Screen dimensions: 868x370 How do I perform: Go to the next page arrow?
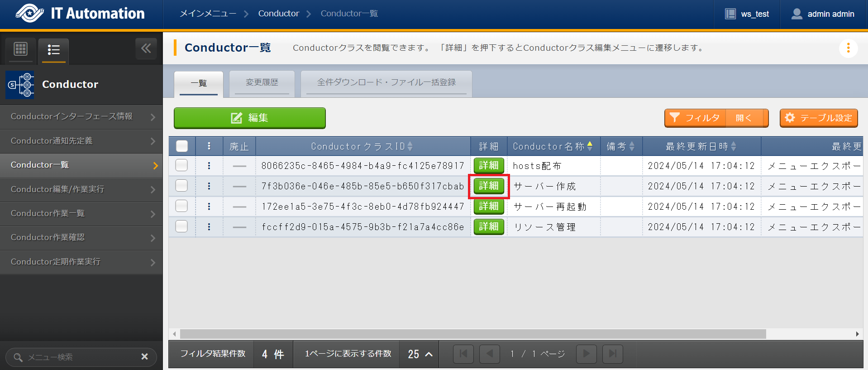pos(586,354)
